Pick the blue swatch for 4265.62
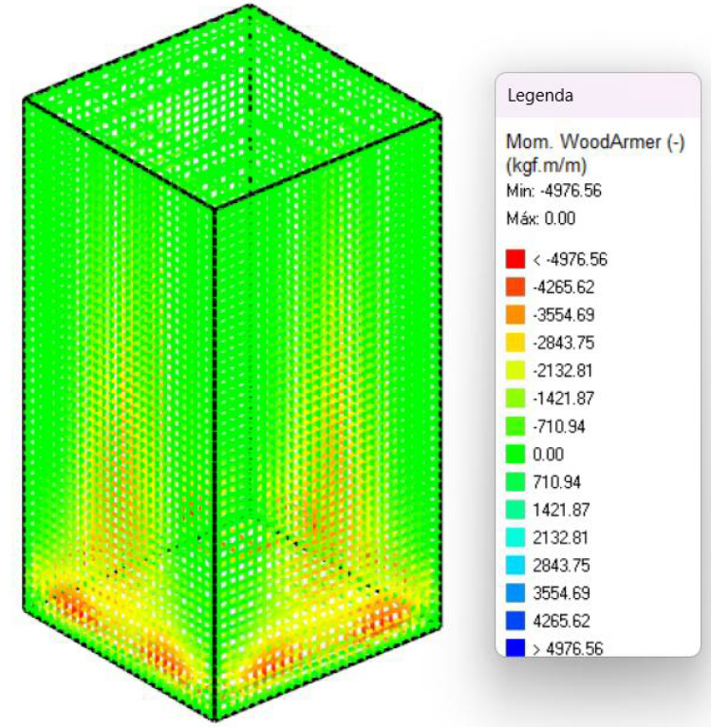The height and width of the screenshot is (728, 712). (515, 621)
